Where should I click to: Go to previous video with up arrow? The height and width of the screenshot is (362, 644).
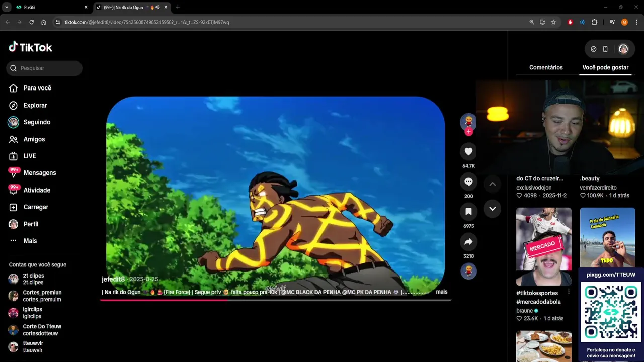pos(493,184)
